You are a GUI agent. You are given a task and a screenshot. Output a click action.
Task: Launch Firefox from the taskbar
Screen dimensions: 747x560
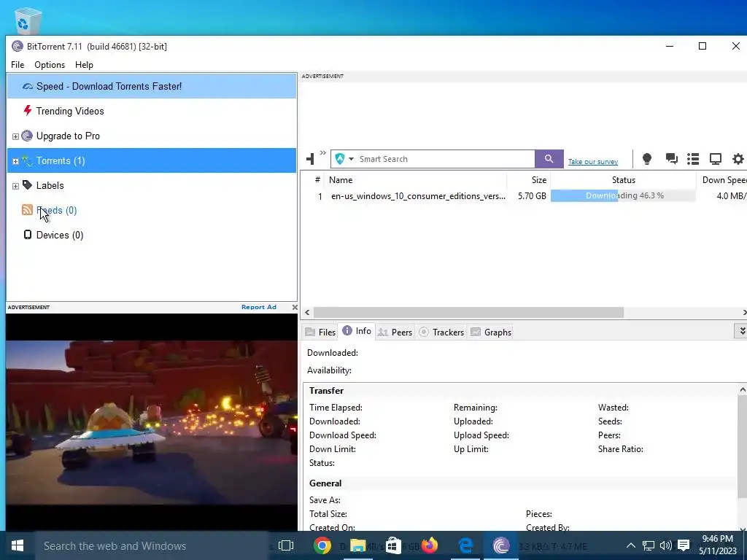tap(429, 545)
